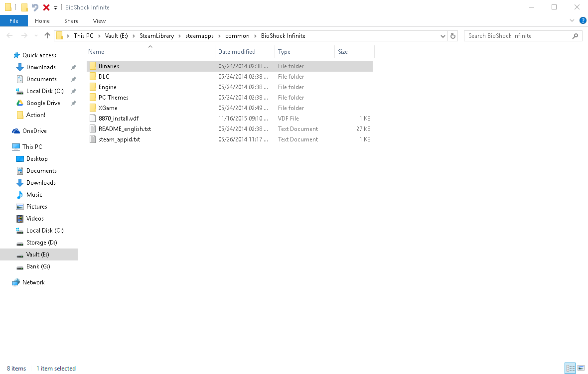Screen dimensions: 588x374
Task: Go up one level with Up arrow
Action: point(47,35)
